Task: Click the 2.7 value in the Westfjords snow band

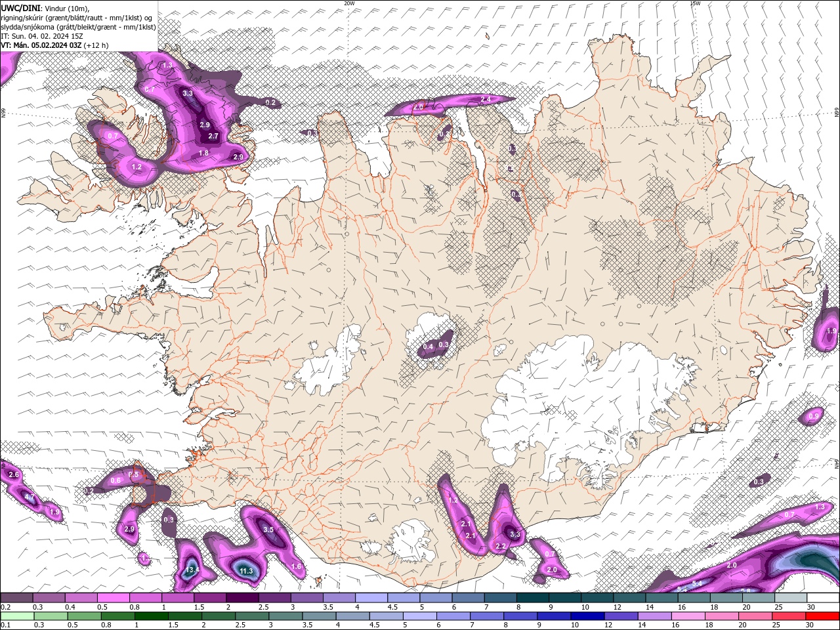Action: click(213, 136)
